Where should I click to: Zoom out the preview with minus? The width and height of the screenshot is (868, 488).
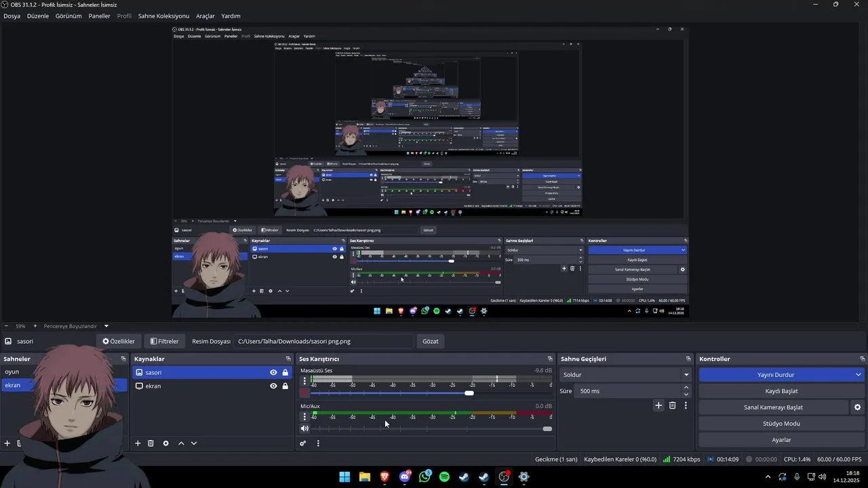click(x=6, y=326)
